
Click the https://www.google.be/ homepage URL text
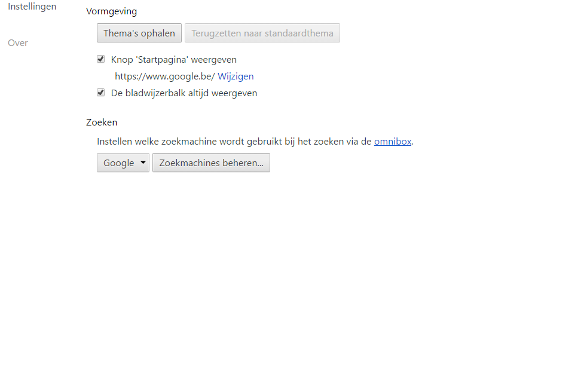[164, 76]
